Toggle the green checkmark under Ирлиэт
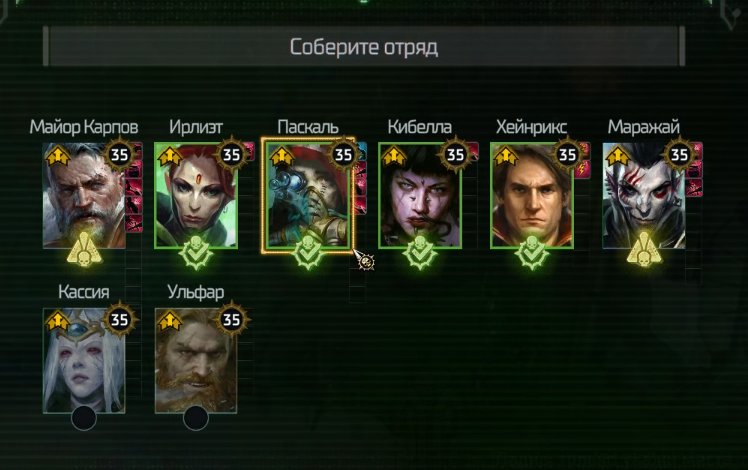The width and height of the screenshot is (748, 470). (x=196, y=253)
